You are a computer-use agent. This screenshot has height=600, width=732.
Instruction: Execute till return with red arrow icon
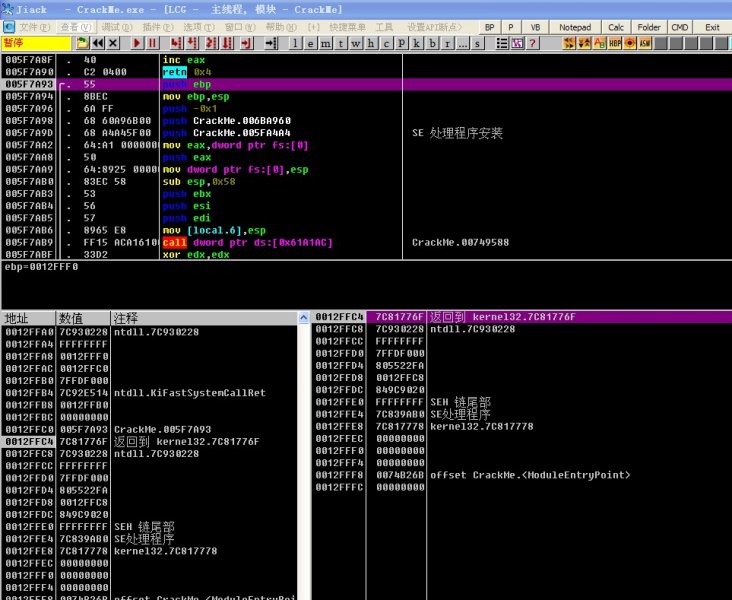click(x=246, y=43)
